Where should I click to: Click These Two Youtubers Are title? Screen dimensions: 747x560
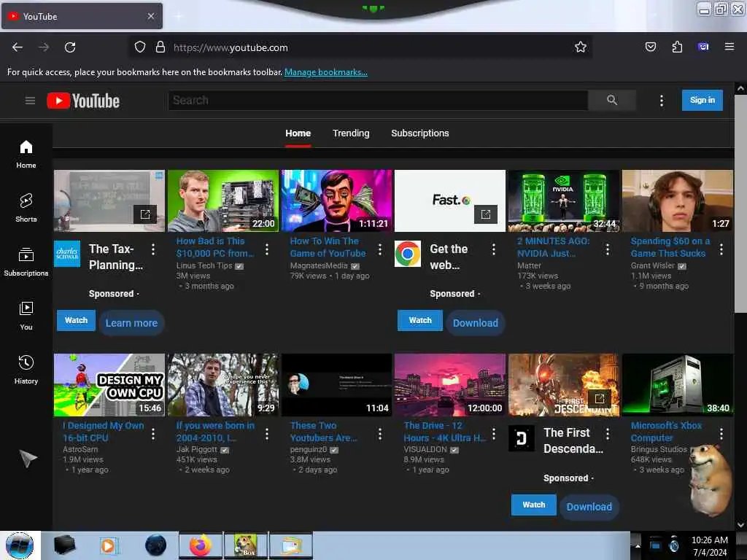(323, 432)
